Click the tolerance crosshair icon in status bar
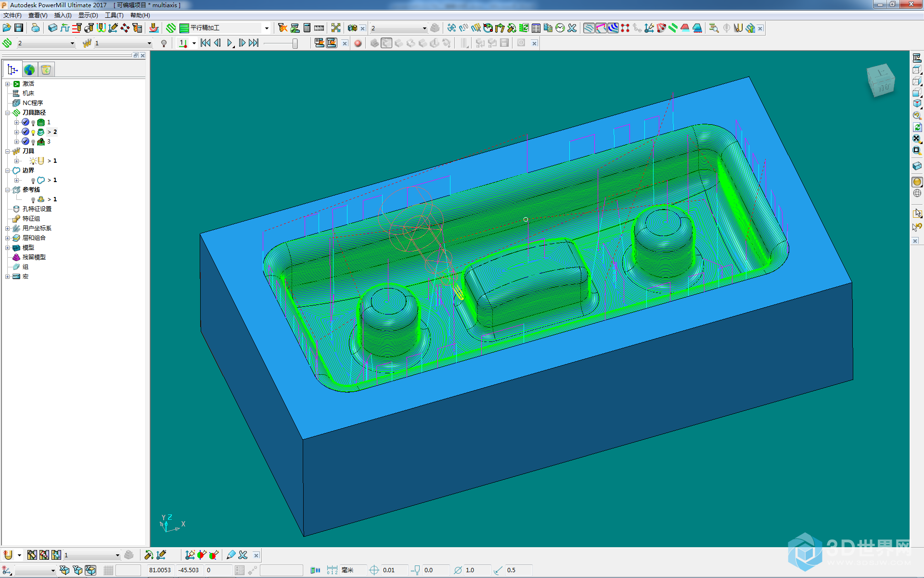The height and width of the screenshot is (578, 924). [x=374, y=570]
